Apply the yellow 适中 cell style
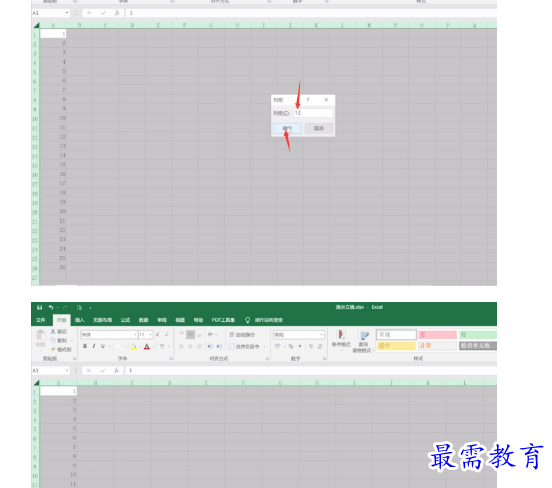The width and height of the screenshot is (552, 488). (396, 346)
